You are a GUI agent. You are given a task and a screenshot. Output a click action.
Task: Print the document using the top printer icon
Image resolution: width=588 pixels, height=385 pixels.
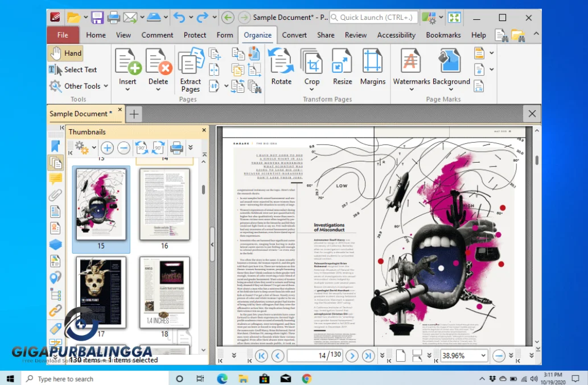tap(113, 17)
